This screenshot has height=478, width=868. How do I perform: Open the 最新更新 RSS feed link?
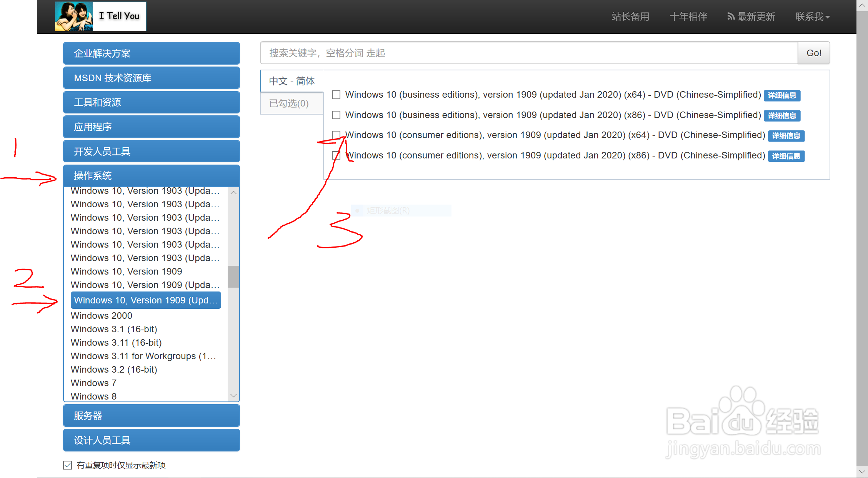(x=751, y=17)
